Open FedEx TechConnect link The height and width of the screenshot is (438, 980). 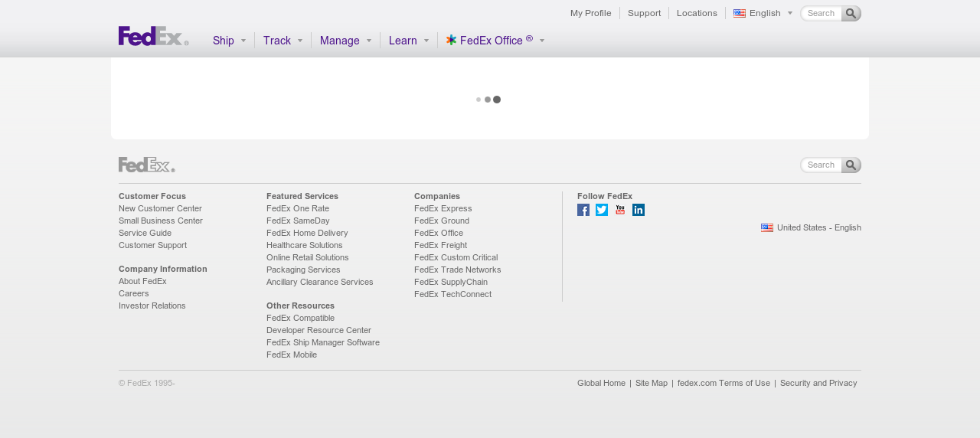453,294
